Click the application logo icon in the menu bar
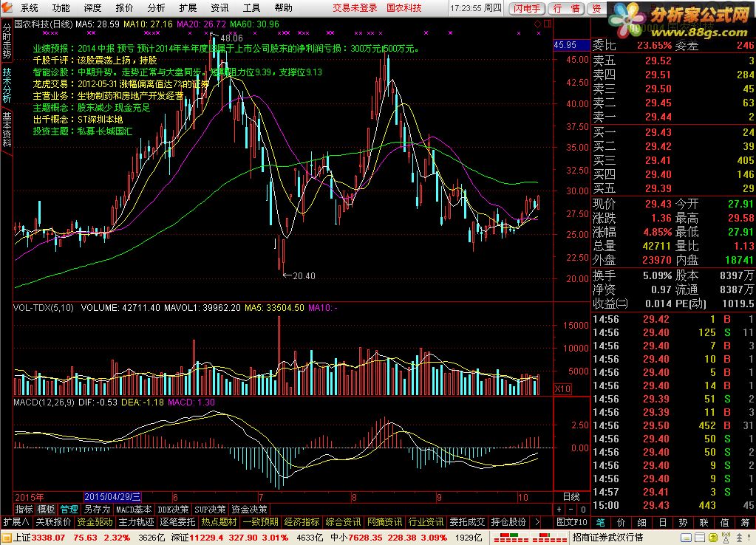 (x=7, y=7)
